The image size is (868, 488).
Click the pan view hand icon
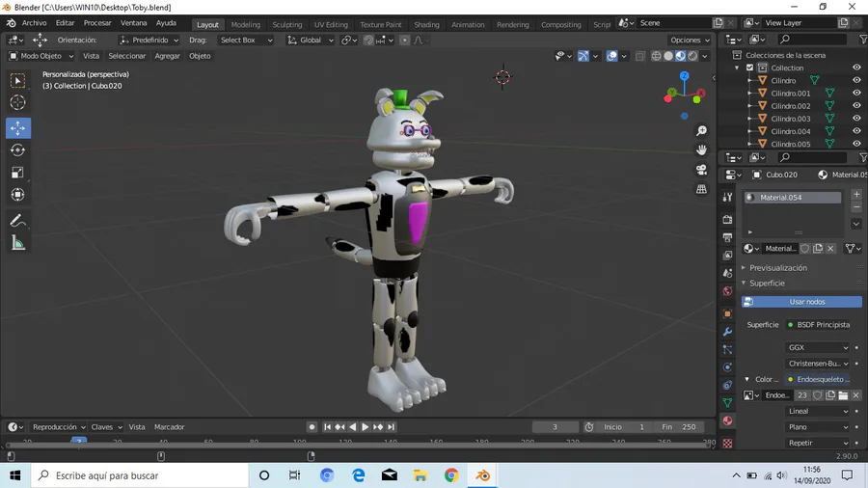[x=701, y=149]
